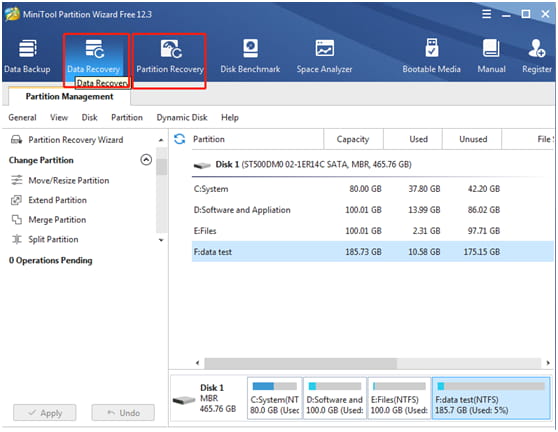Click Split Partition option

[53, 239]
